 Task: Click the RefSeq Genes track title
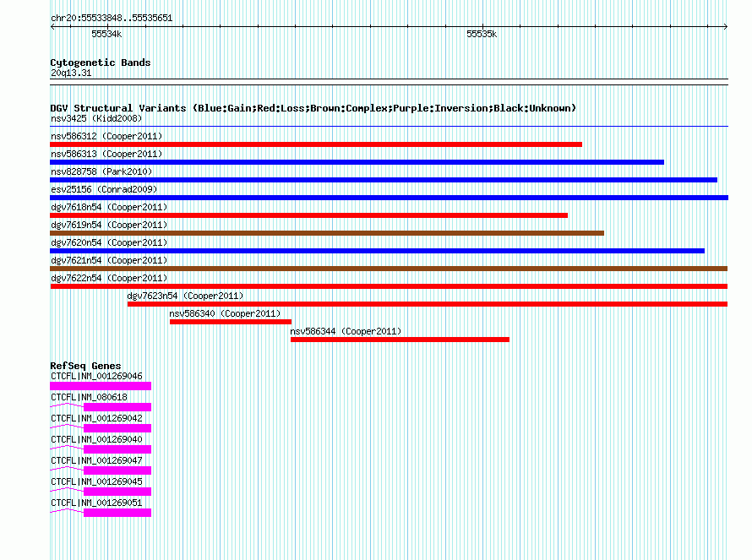(x=85, y=366)
